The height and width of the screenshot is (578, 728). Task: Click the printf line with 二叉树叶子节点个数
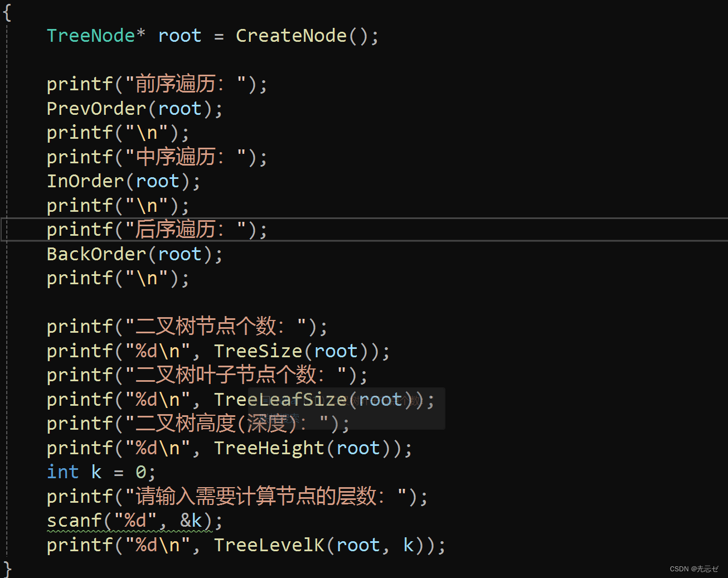click(207, 375)
